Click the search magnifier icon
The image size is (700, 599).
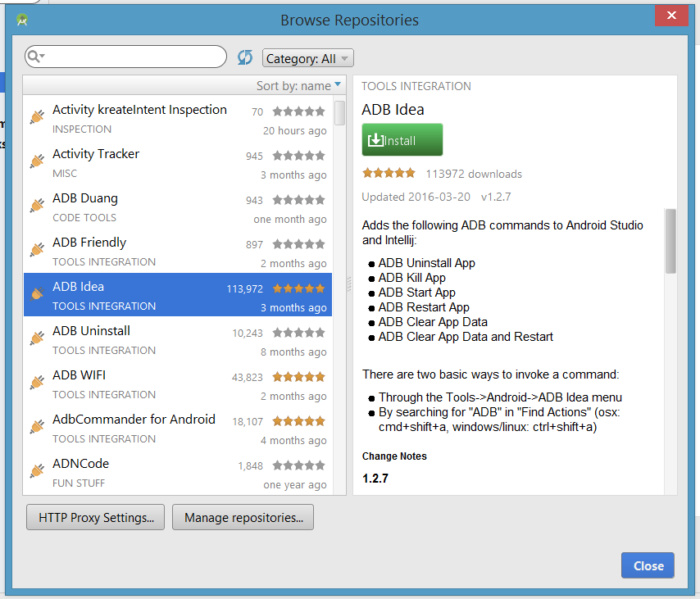[34, 56]
